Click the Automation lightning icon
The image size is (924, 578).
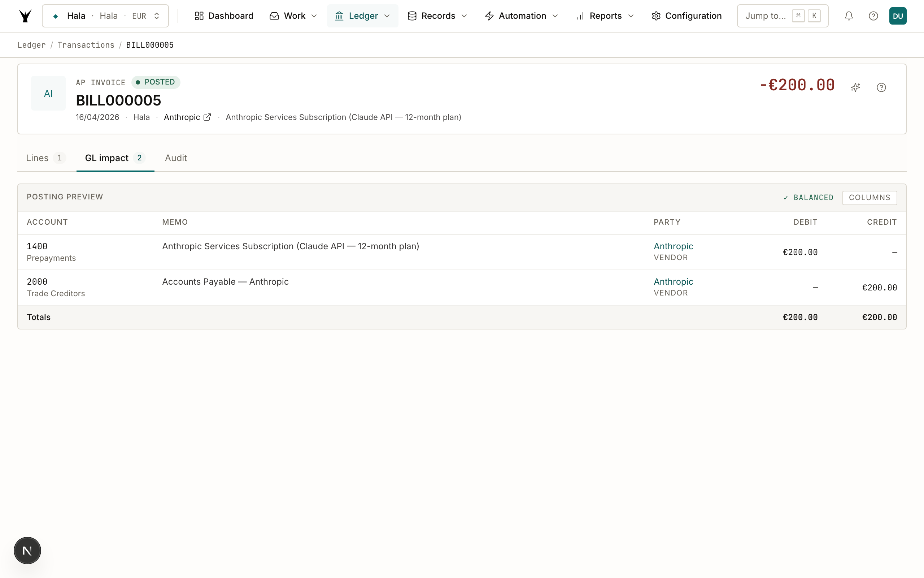pyautogui.click(x=489, y=16)
